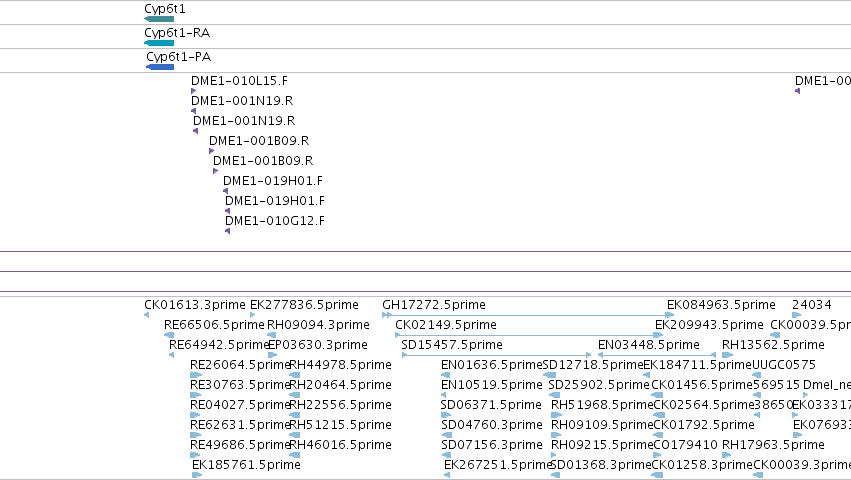
Task: Select the EN03448.5prime EST span
Action: coord(657,355)
